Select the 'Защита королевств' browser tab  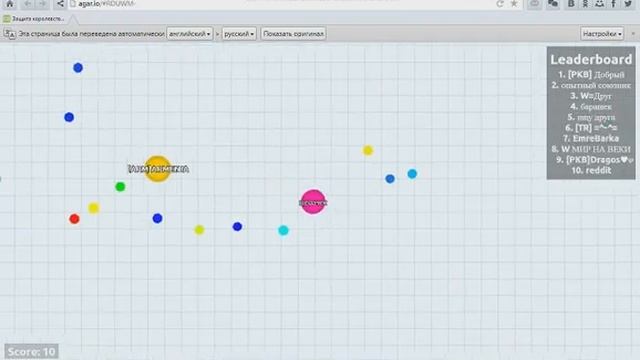point(34,19)
